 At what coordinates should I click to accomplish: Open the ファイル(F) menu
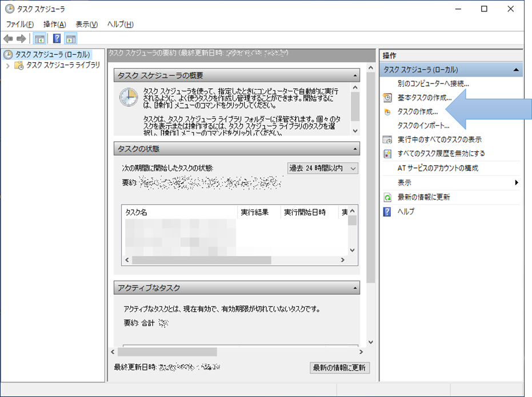coord(20,25)
